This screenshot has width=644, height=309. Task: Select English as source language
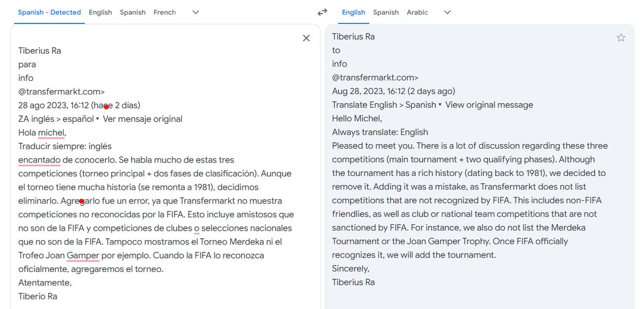pyautogui.click(x=100, y=12)
